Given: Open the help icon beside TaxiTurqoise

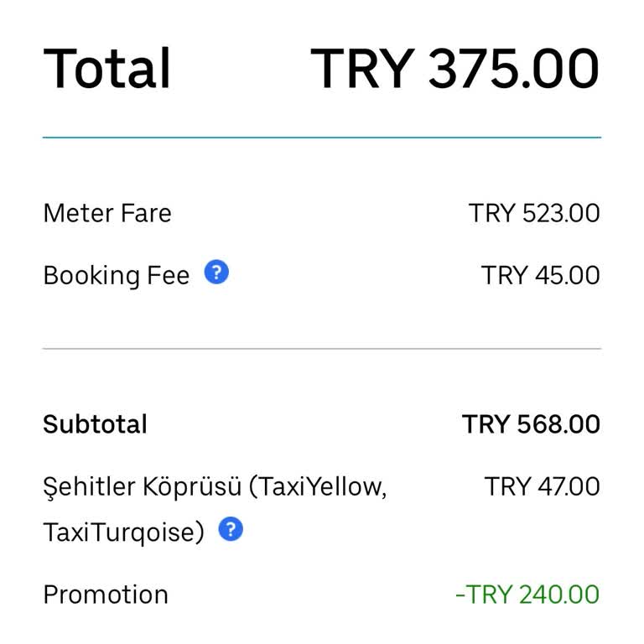Looking at the screenshot, I should (x=231, y=529).
